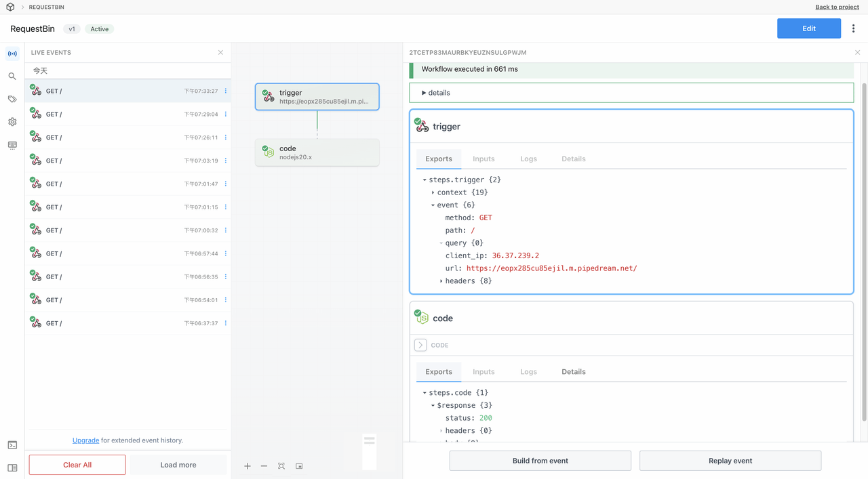Click the zoom in plus icon on canvas
Viewport: 868px width, 479px height.
pos(248,466)
